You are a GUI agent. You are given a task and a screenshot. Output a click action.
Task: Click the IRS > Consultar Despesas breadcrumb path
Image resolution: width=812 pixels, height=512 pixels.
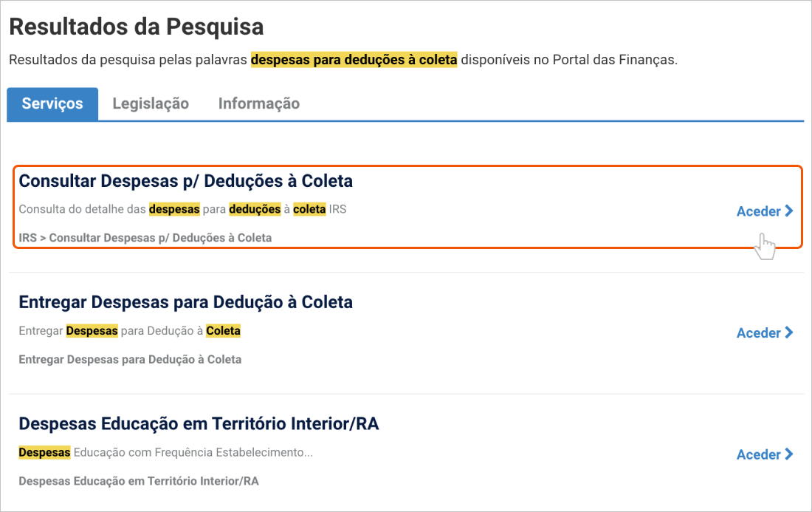(145, 238)
